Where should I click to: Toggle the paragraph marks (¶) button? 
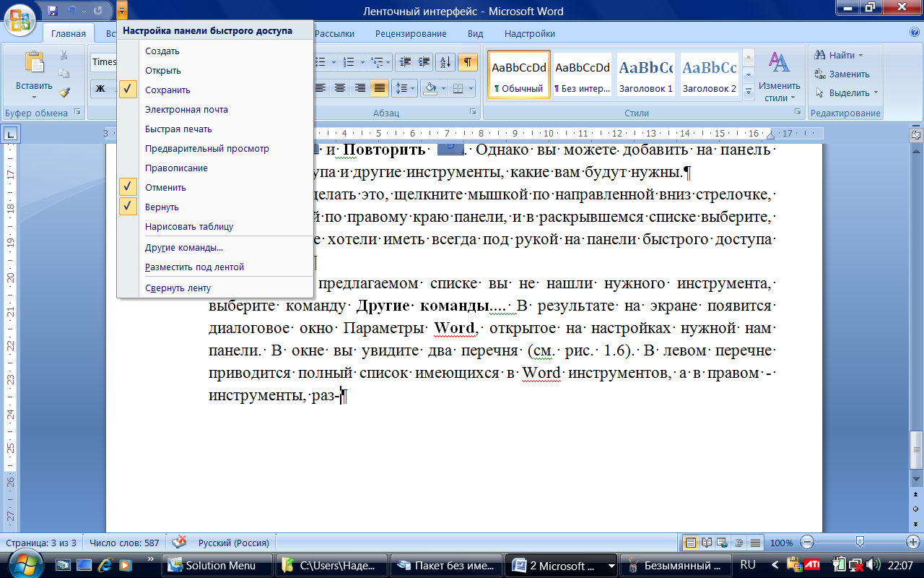[468, 62]
